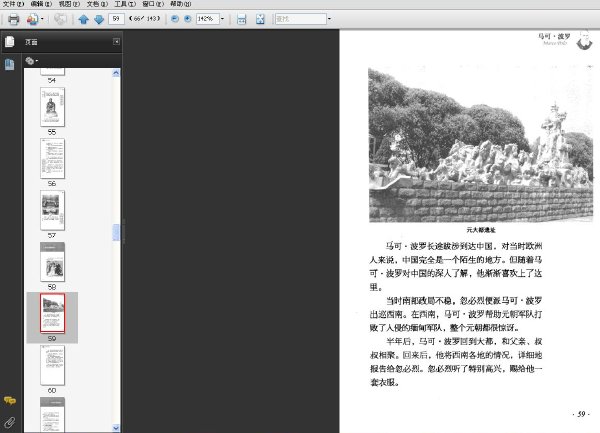This screenshot has height=433, width=600.
Task: Click the Print icon
Action: (13, 19)
